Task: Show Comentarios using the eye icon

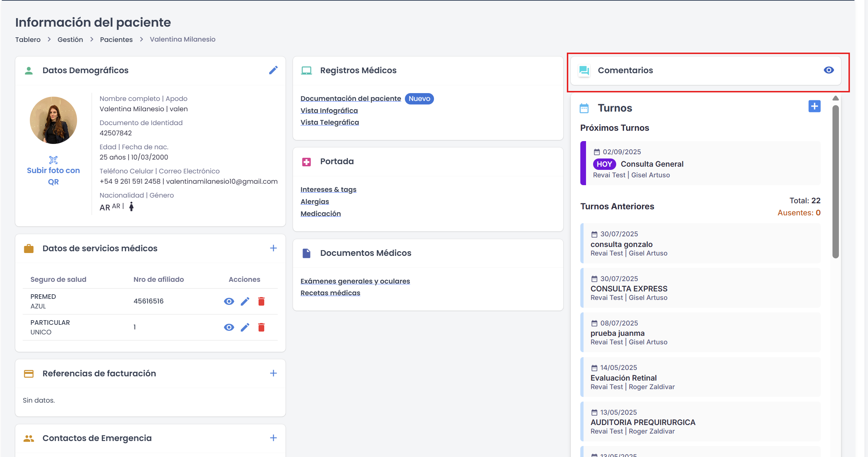Action: point(829,70)
